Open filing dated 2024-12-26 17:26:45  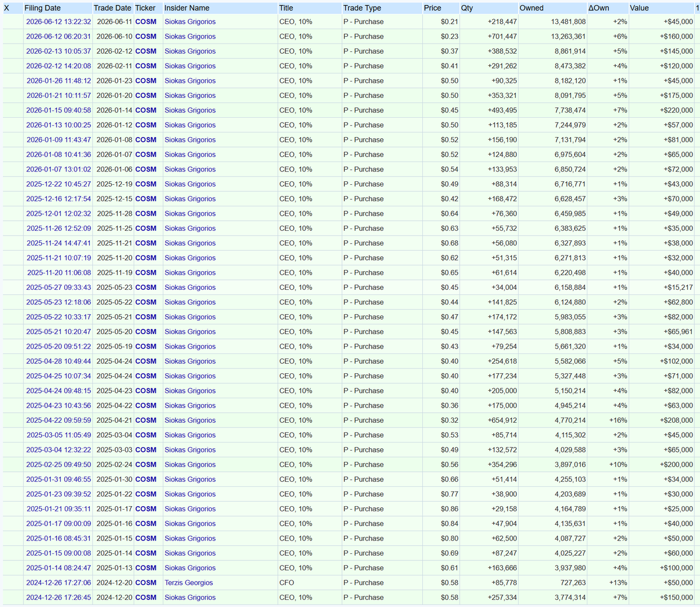58,597
